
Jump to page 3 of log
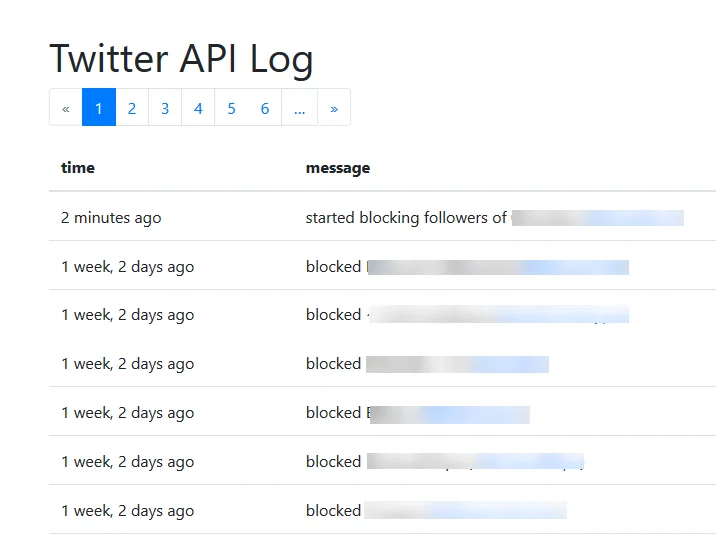[165, 108]
